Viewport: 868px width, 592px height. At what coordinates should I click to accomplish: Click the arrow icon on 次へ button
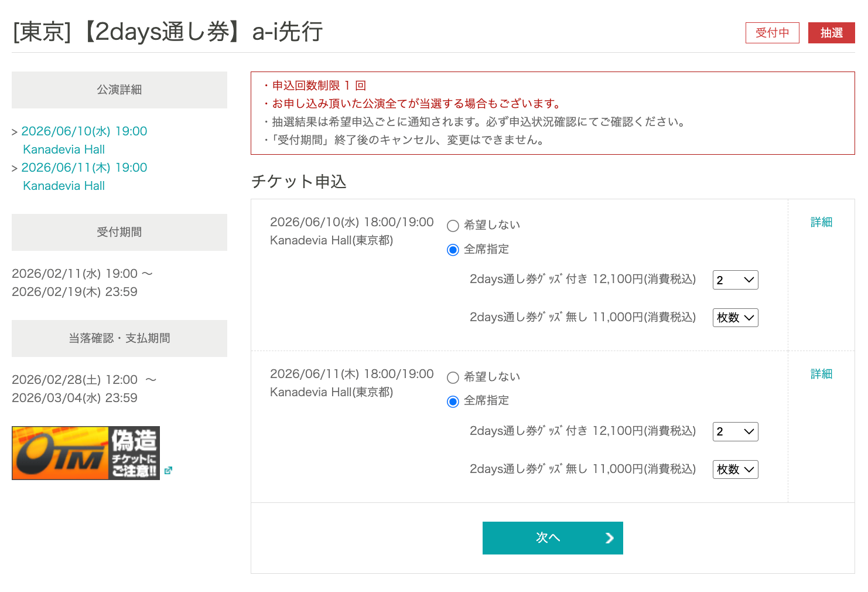tap(609, 538)
